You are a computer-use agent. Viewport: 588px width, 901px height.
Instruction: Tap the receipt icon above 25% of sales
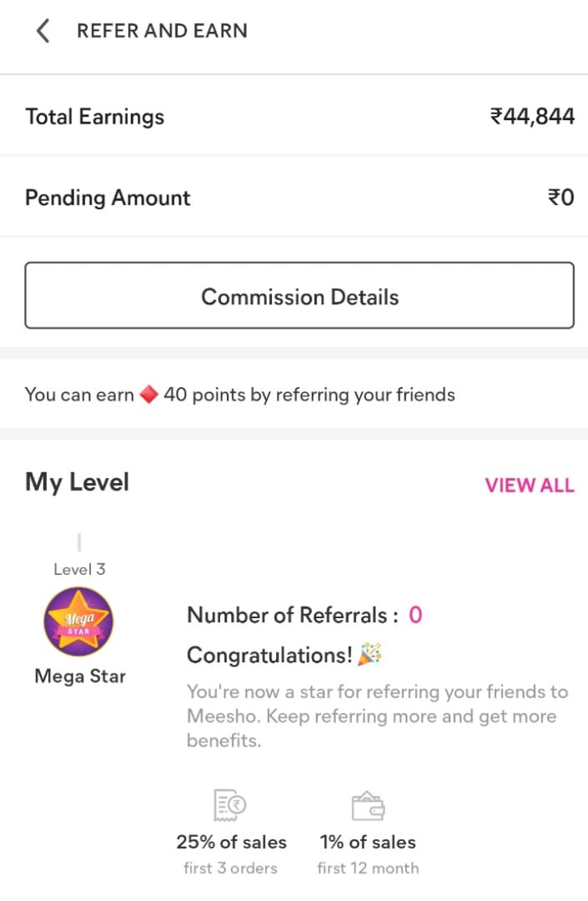pyautogui.click(x=229, y=805)
